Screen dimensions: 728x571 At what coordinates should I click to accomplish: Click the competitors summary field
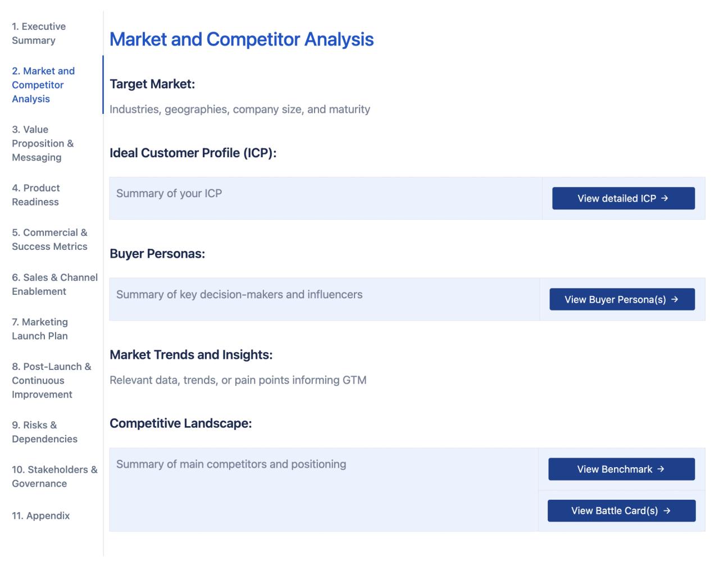(x=324, y=488)
